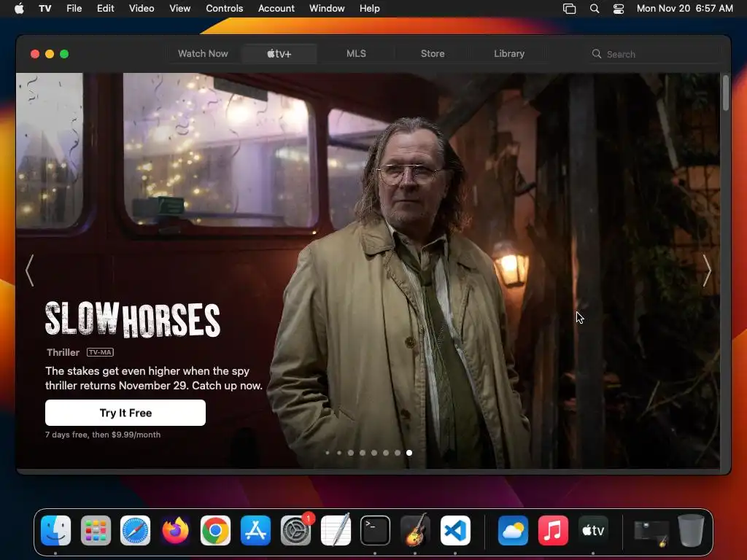
Task: Open the Trash from the Dock
Action: click(692, 530)
